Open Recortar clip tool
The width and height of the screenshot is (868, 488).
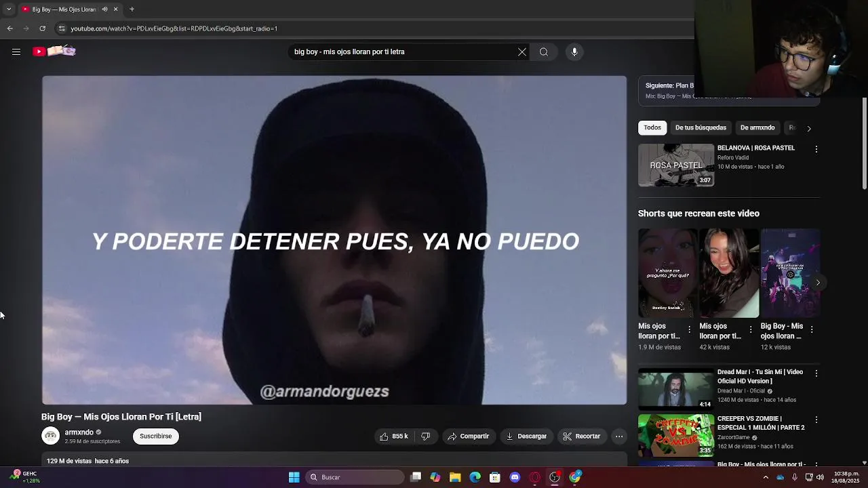(582, 436)
